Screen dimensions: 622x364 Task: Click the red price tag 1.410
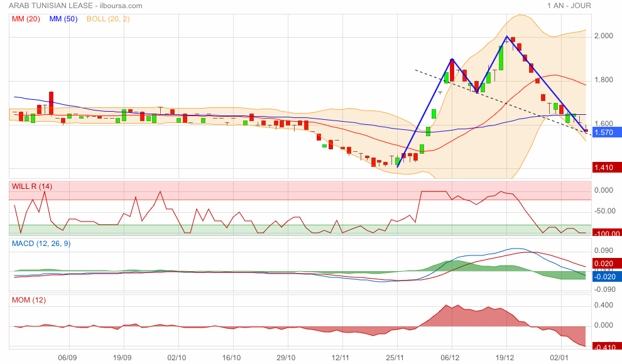[x=606, y=167]
